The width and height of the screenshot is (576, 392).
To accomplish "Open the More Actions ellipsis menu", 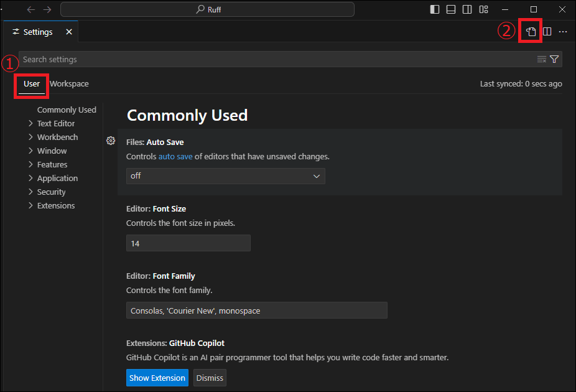I will 563,32.
